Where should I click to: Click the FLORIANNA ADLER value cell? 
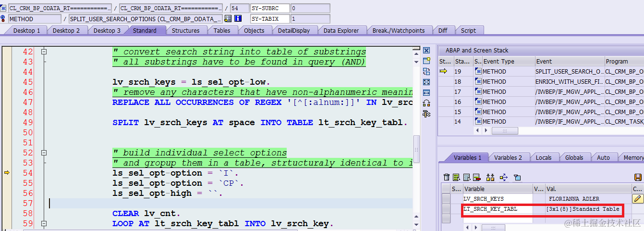588,198
